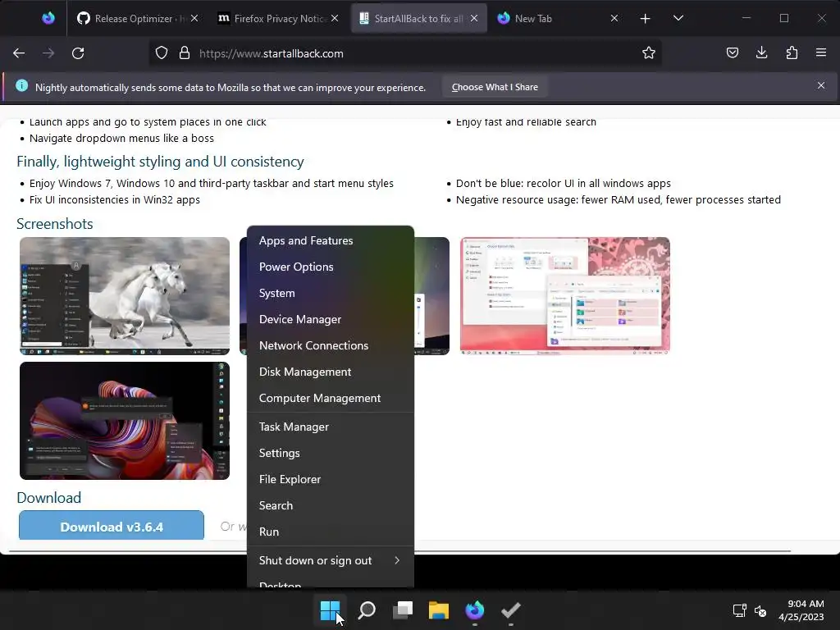Open File Explorer from context menu

coord(330,479)
